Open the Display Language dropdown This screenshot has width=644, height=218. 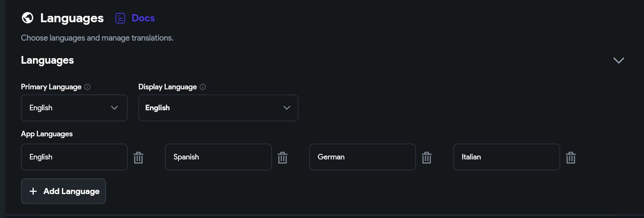[x=218, y=108]
